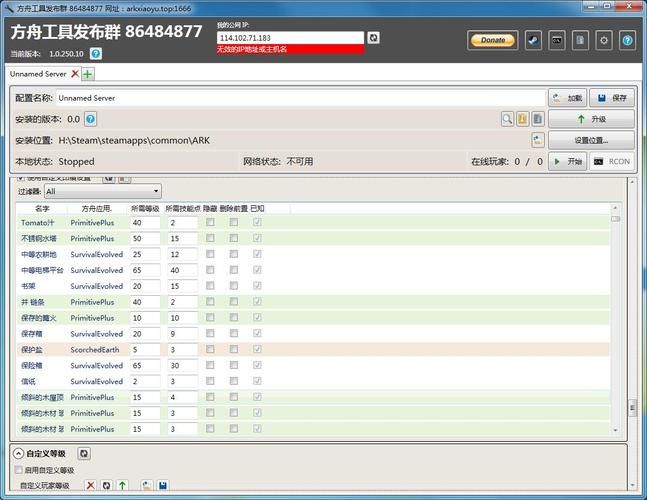Open the Steam icon in header
This screenshot has width=647, height=500.
[534, 40]
